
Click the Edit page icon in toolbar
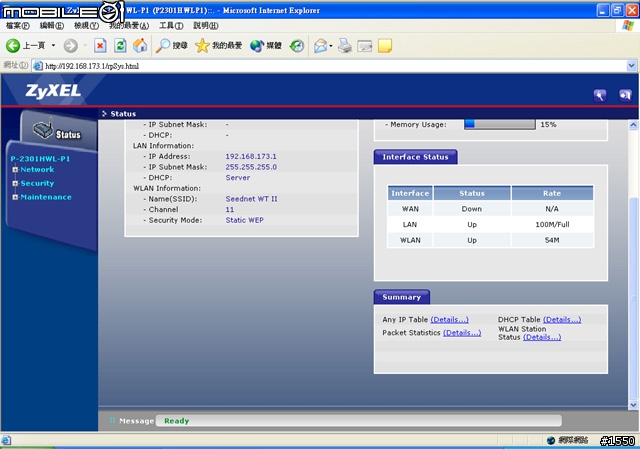point(364,45)
